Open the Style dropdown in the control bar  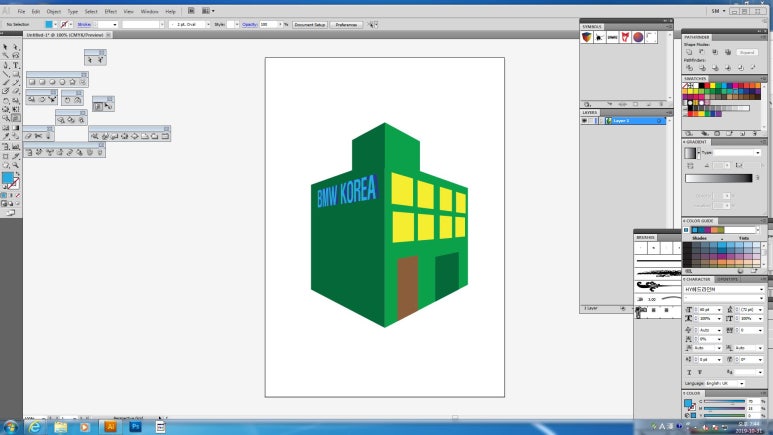pyautogui.click(x=237, y=24)
